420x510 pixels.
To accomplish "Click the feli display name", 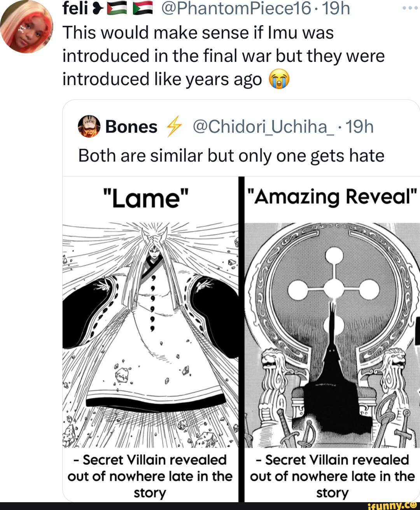I will point(75,8).
